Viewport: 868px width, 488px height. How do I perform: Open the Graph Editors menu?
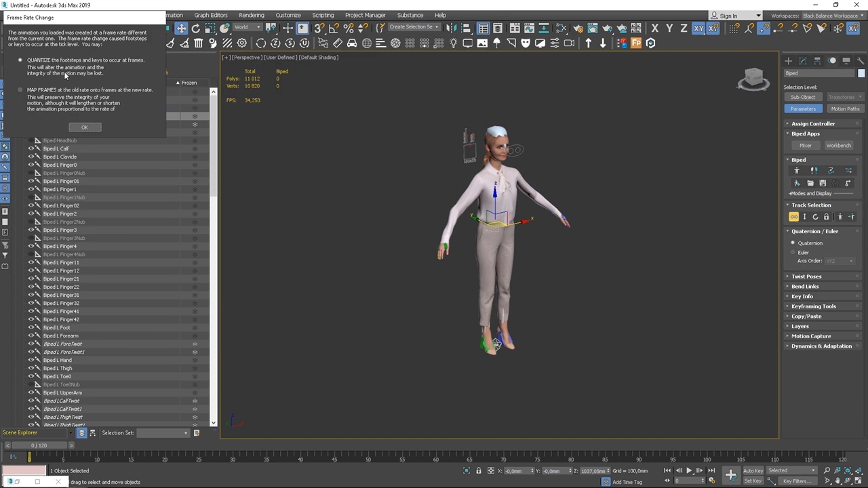click(x=211, y=15)
